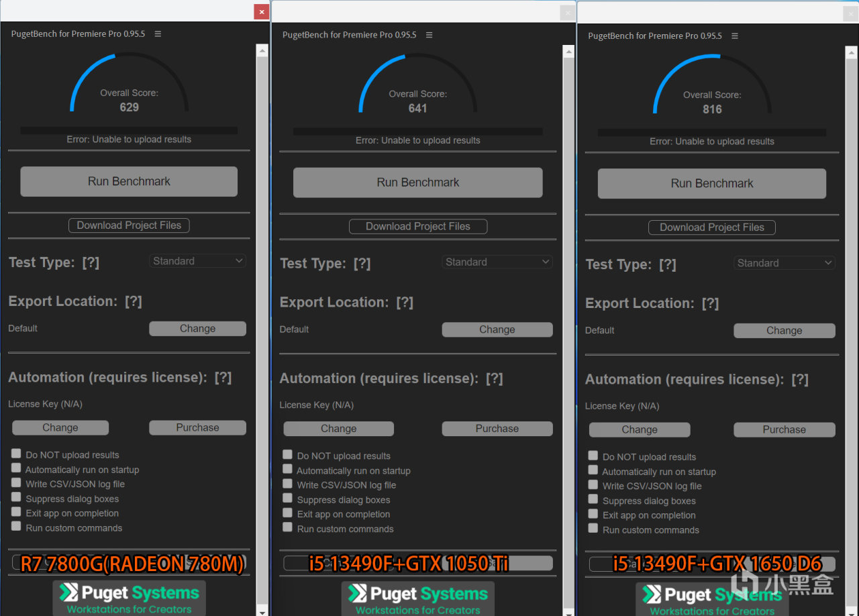Image resolution: width=859 pixels, height=616 pixels.
Task: Click the Puget Systems logo in the 641-score panel
Action: [418, 599]
